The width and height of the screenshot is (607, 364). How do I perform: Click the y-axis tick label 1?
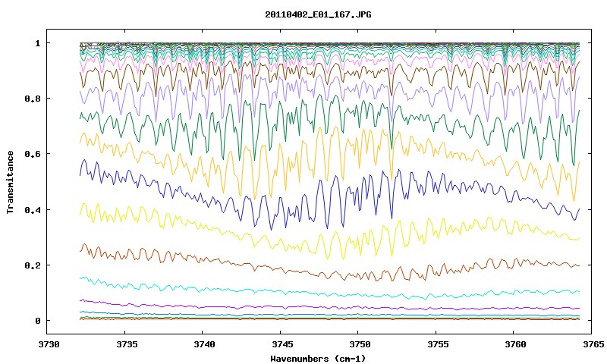pyautogui.click(x=37, y=43)
